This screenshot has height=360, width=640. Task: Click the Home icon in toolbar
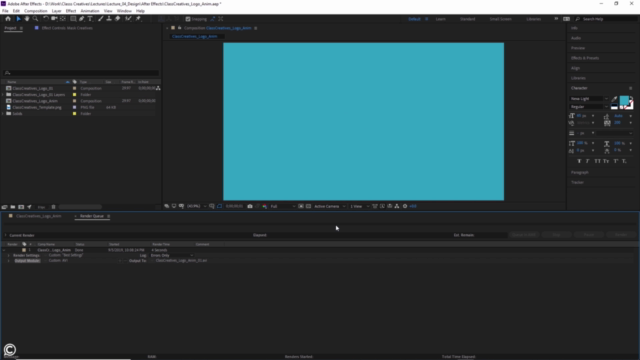pyautogui.click(x=8, y=19)
